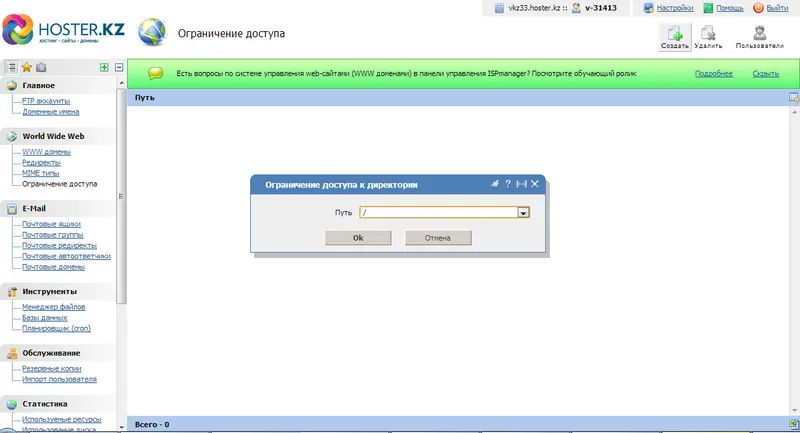Click the globe icon beside page title
This screenshot has height=433, width=800.
pyautogui.click(x=152, y=33)
